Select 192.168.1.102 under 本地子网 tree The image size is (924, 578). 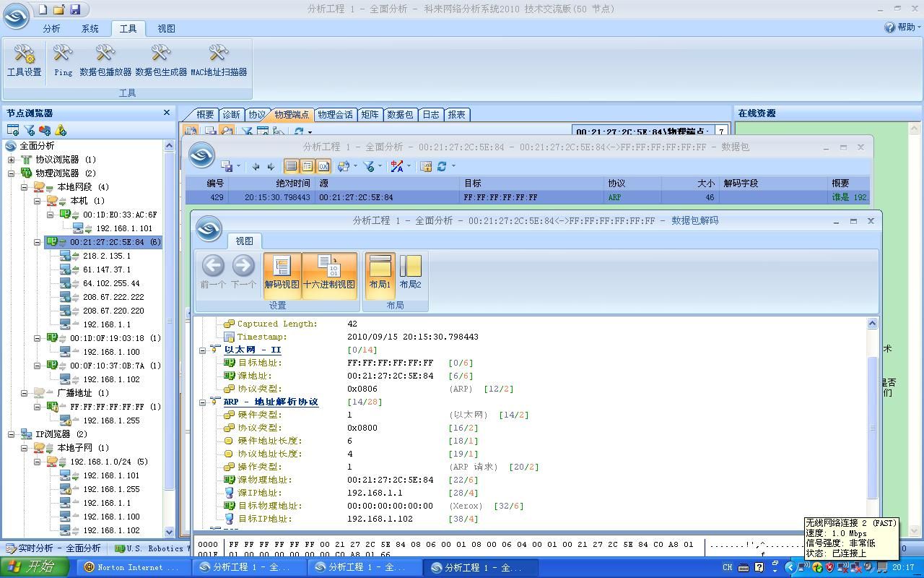click(110, 530)
